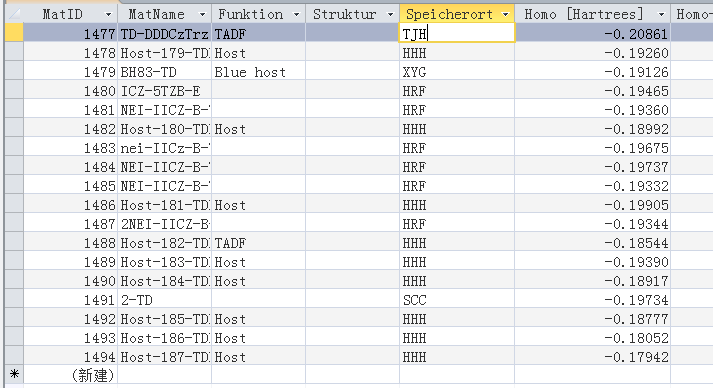Click the MatID header label
The image size is (713, 388).
(63, 15)
